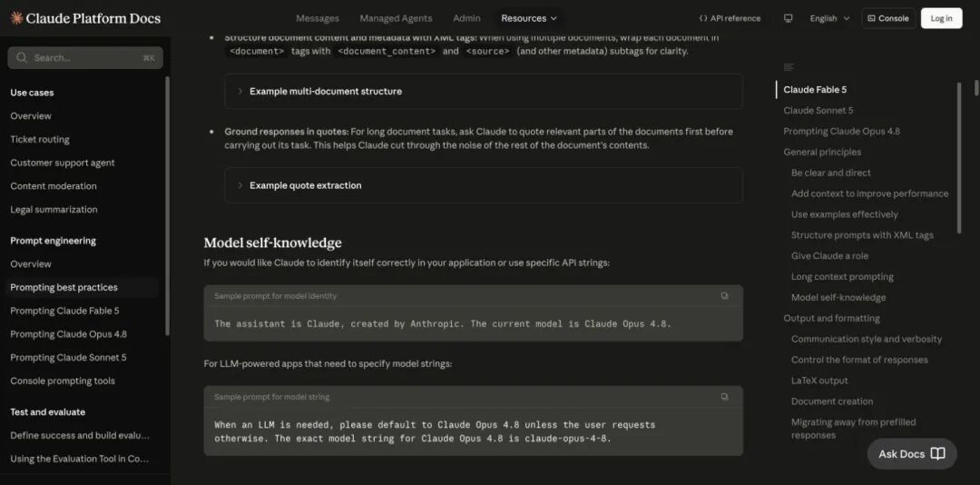The image size is (980, 485).
Task: Click the Claude Platform Docs starburst logo
Action: pos(17,18)
